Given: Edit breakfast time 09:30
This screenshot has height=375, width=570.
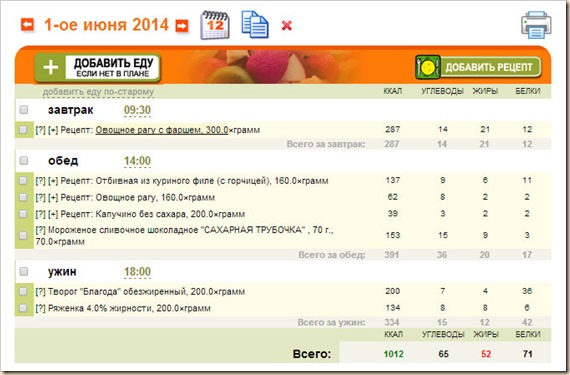Looking at the screenshot, I should 137,110.
